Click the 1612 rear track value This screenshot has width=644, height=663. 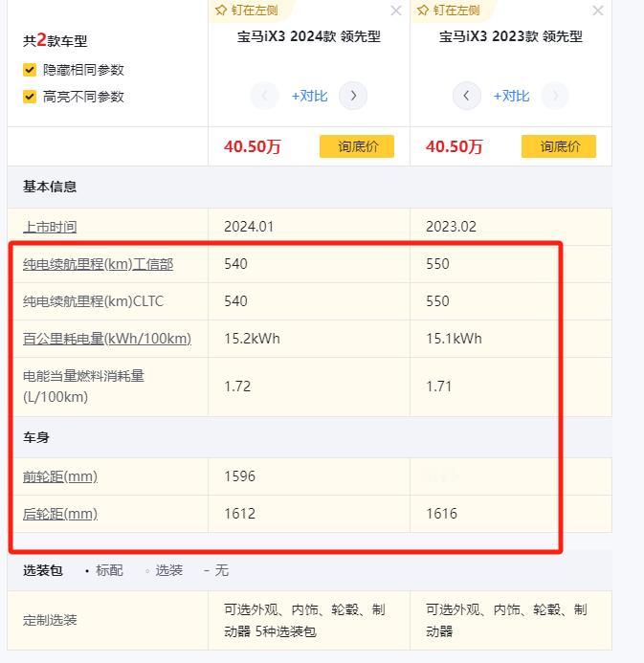240,514
